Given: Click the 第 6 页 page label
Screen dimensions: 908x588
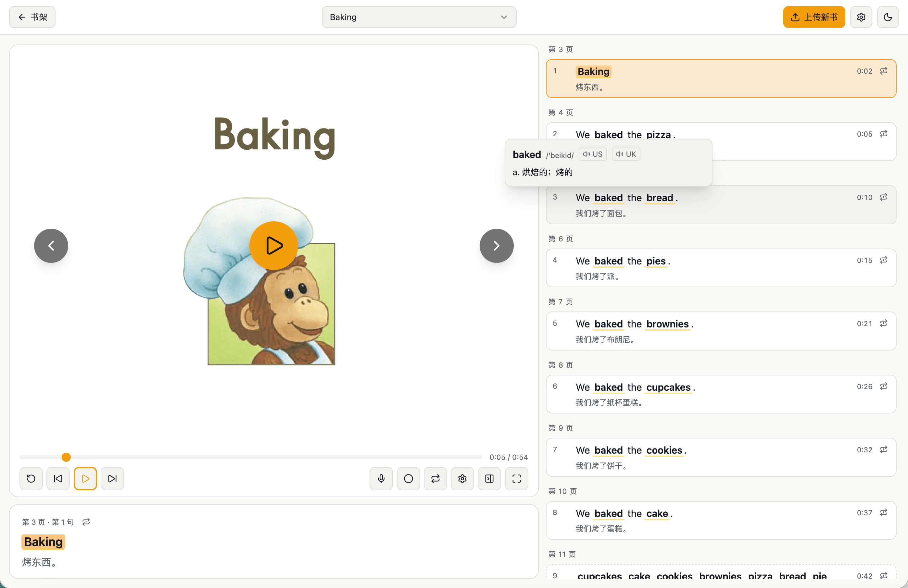Looking at the screenshot, I should click(x=561, y=239).
